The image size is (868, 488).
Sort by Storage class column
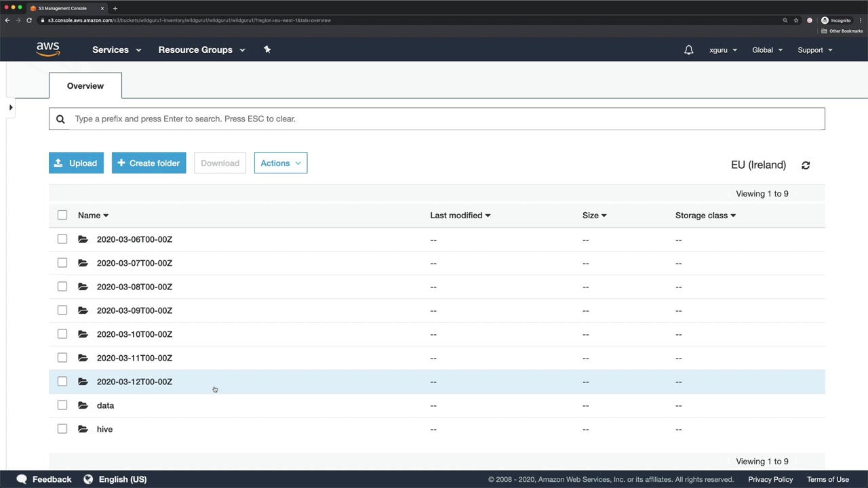coord(705,215)
